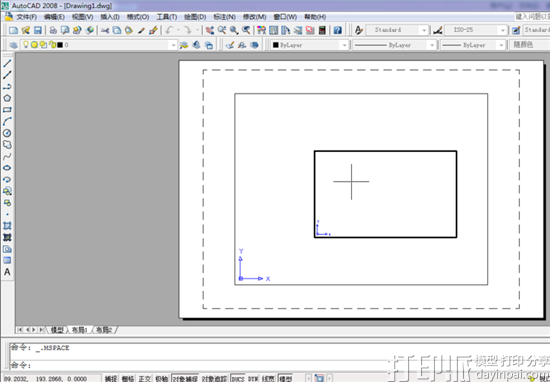Select the Polygon draw tool
This screenshot has width=550, height=382.
point(7,98)
